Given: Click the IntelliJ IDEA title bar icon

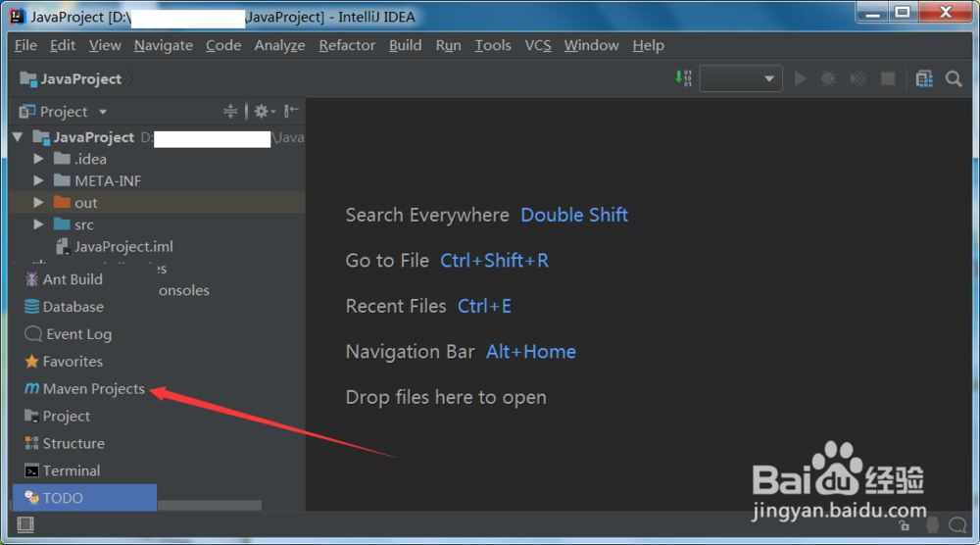Looking at the screenshot, I should pyautogui.click(x=18, y=17).
